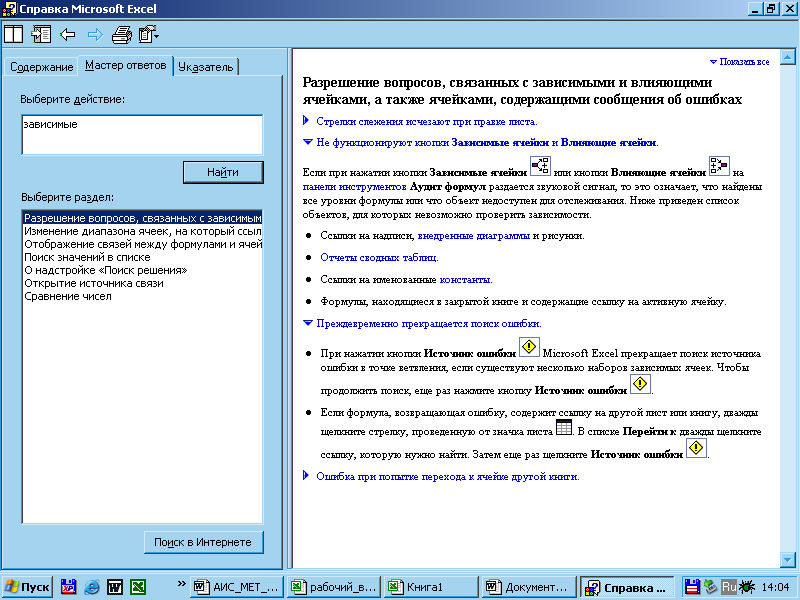Open the внедренные диаграммы link

point(473,236)
